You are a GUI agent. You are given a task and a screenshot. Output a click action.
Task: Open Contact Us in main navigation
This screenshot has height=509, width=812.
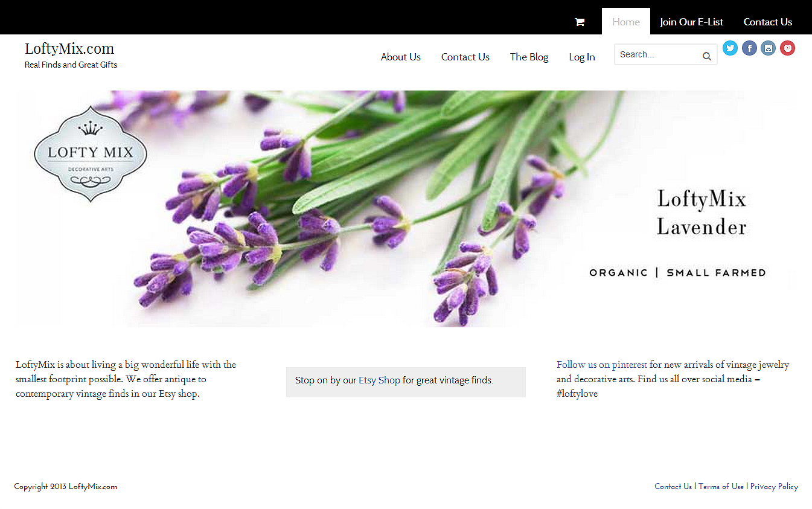coord(465,57)
